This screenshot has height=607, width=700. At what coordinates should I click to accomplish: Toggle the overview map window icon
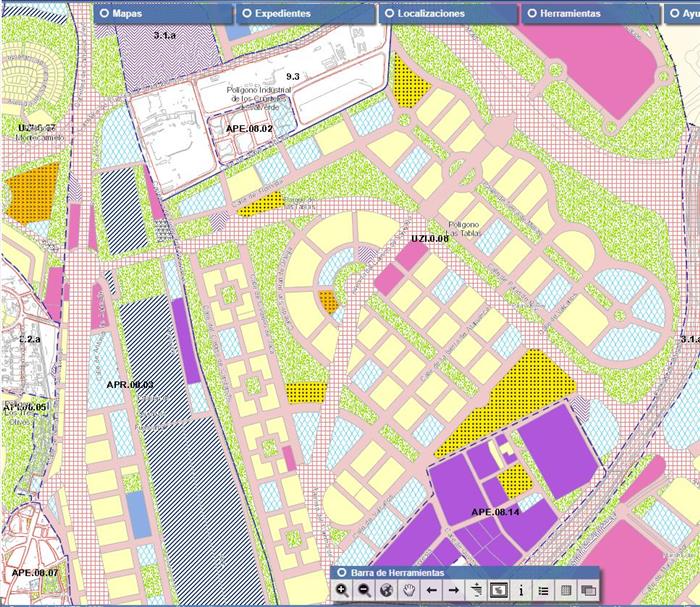click(x=498, y=590)
